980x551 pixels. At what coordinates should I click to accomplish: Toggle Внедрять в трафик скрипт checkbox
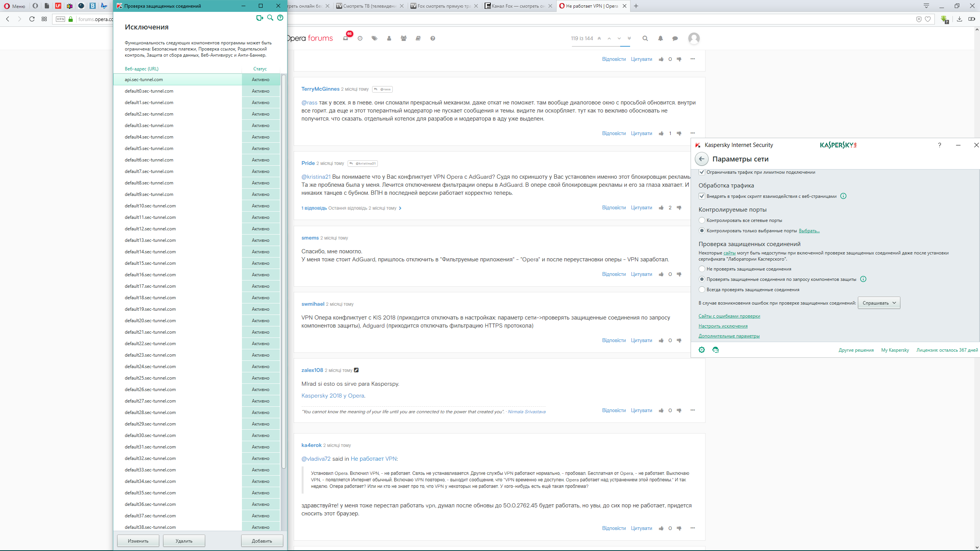(702, 196)
